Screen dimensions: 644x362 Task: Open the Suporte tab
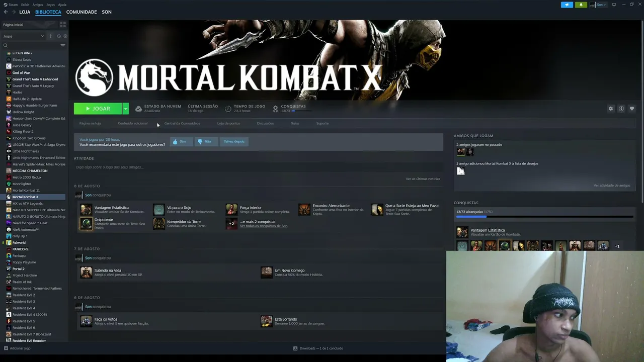tap(323, 123)
